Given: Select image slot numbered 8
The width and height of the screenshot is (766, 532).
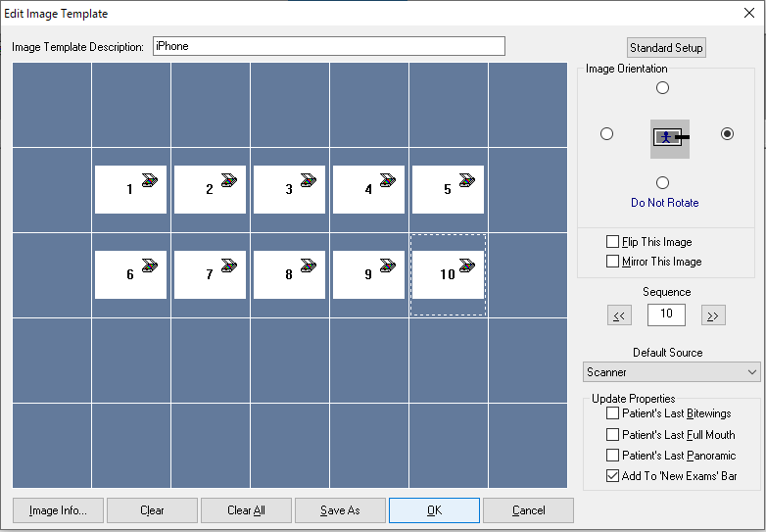Looking at the screenshot, I should 289,274.
